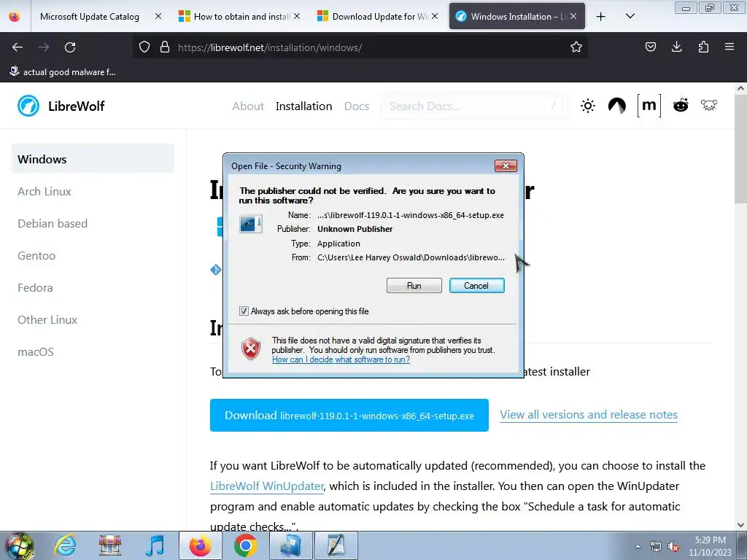This screenshot has height=560, width=747.
Task: Open the tracking protection shield icon
Action: (x=144, y=47)
